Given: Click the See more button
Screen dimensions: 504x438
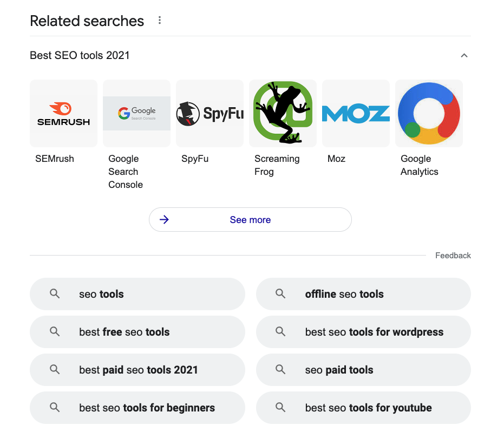Looking at the screenshot, I should pyautogui.click(x=250, y=220).
